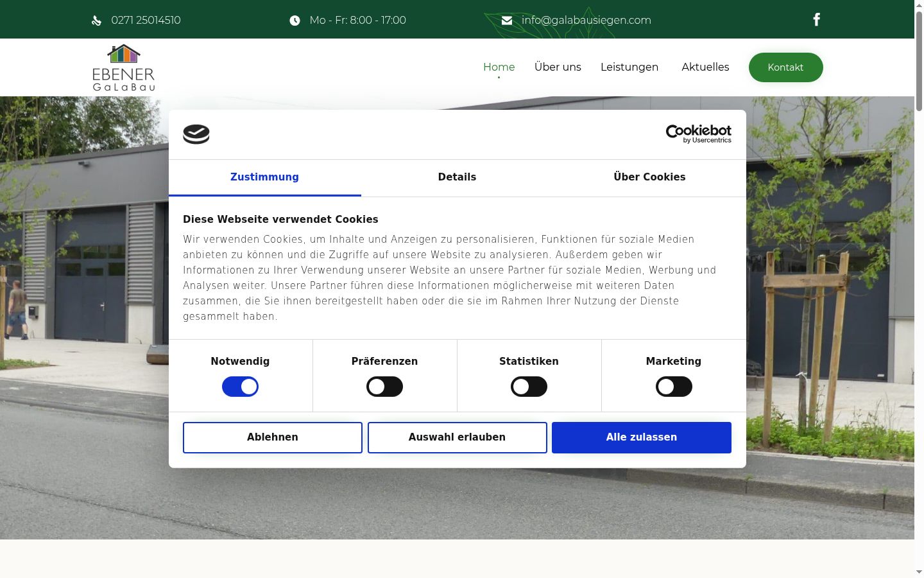The image size is (924, 578).
Task: Open the Aktuelles menu item
Action: click(x=705, y=67)
